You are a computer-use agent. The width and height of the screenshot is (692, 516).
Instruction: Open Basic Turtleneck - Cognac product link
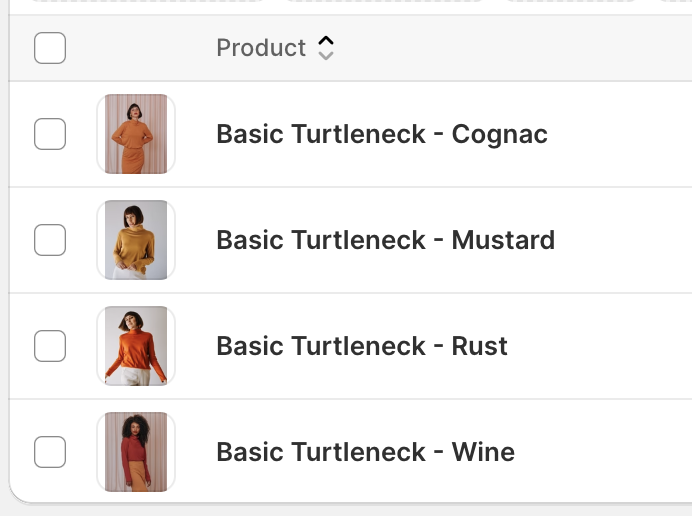[382, 134]
